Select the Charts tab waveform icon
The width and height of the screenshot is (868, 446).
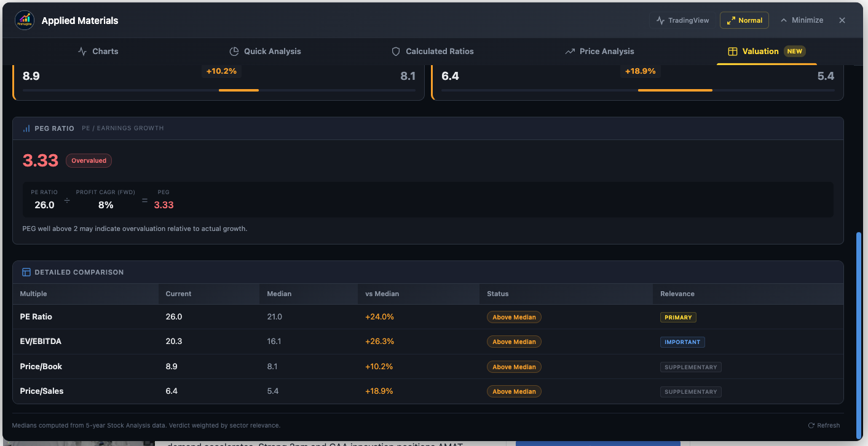(x=82, y=51)
